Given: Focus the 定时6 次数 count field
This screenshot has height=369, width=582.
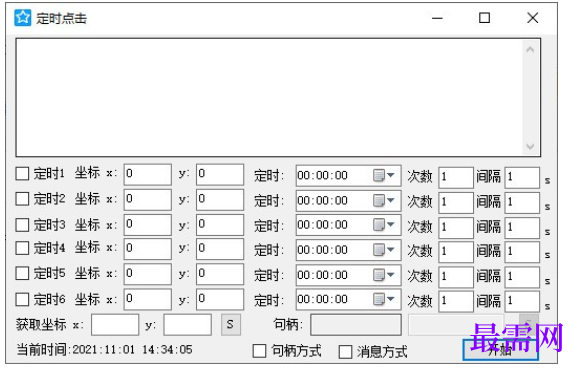Looking at the screenshot, I should (456, 301).
